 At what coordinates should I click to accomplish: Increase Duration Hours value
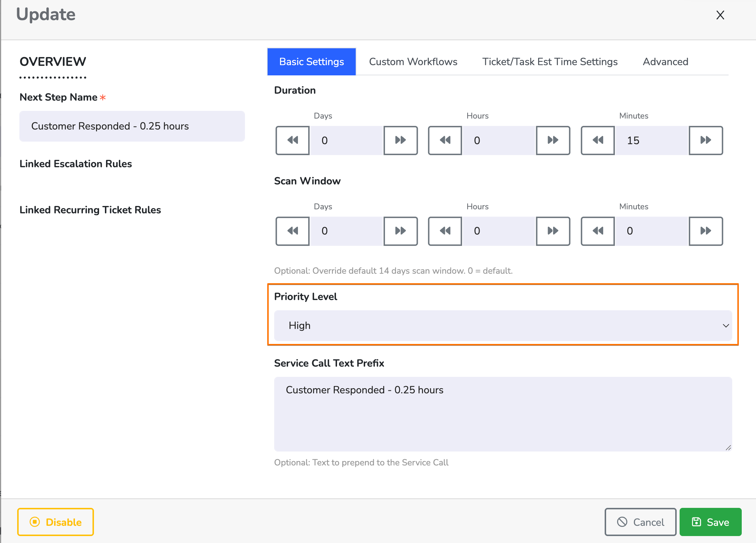pos(553,140)
